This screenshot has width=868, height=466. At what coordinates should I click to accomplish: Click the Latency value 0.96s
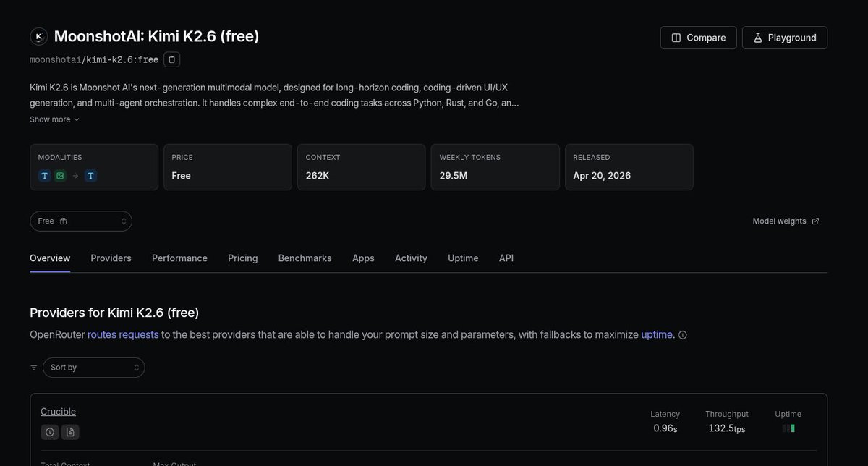(665, 428)
